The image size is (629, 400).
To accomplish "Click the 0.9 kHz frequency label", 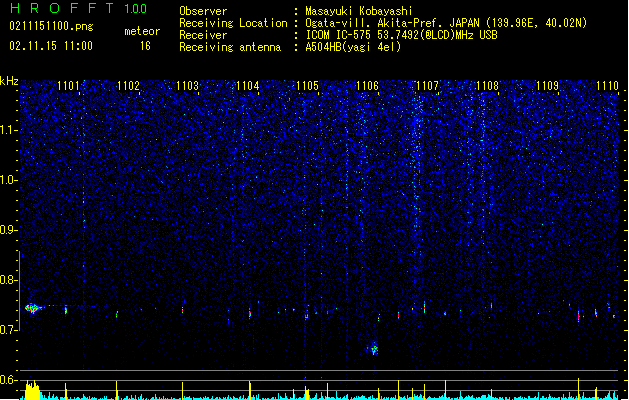I will tap(8, 230).
